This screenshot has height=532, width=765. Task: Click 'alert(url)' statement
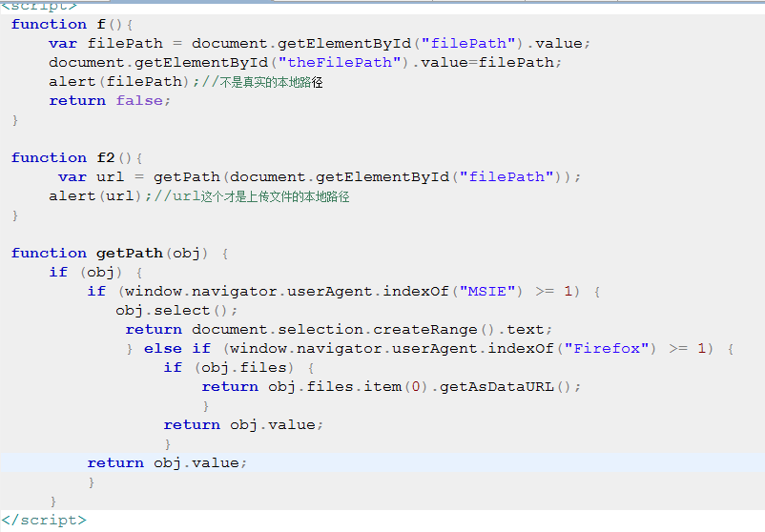point(100,196)
